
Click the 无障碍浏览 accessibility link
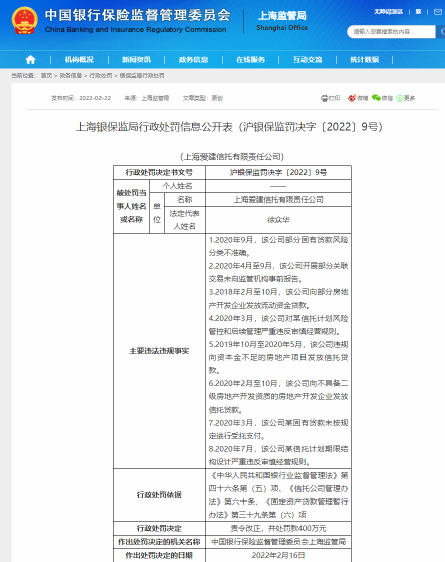click(x=389, y=12)
